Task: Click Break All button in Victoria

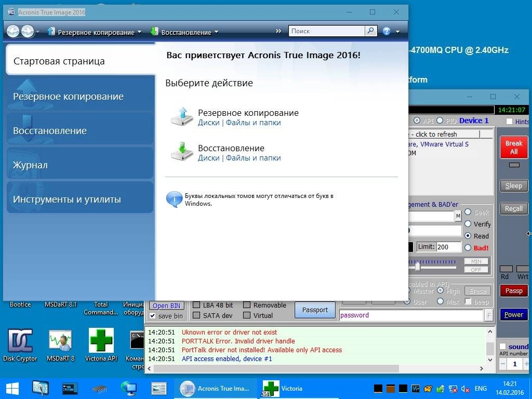Action: (514, 147)
